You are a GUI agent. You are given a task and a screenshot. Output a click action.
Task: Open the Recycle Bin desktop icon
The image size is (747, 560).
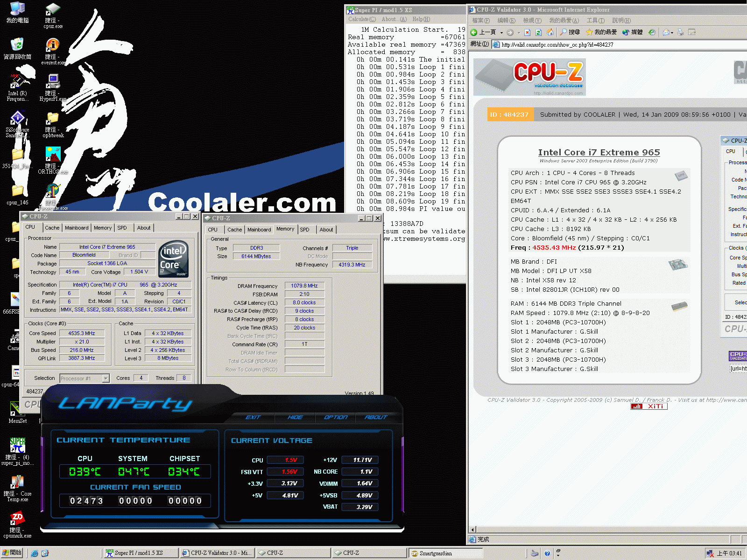(x=17, y=45)
